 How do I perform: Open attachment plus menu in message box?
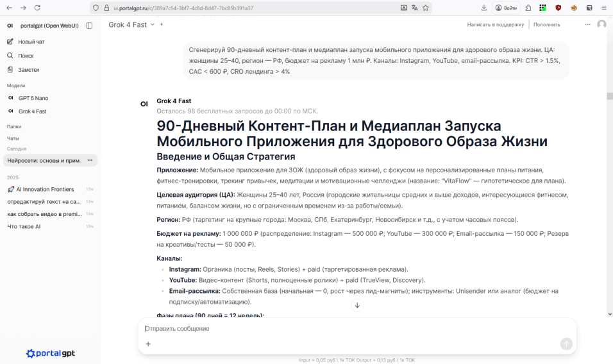click(x=148, y=344)
